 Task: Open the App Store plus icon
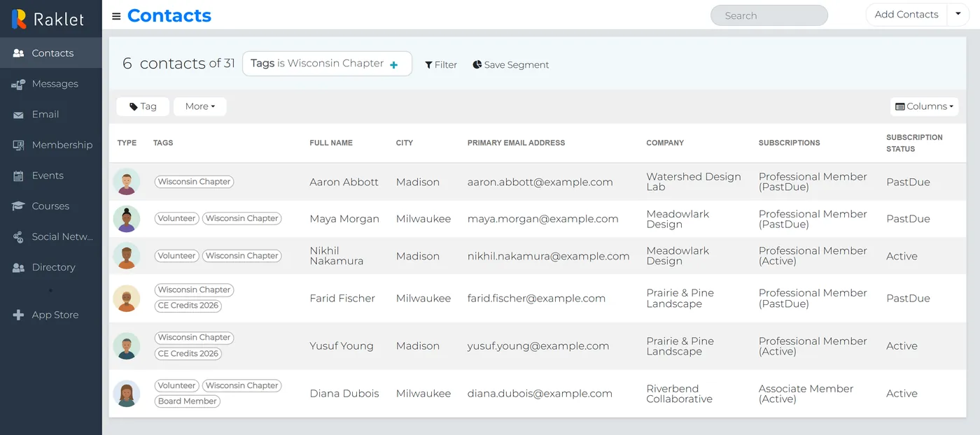pos(19,315)
